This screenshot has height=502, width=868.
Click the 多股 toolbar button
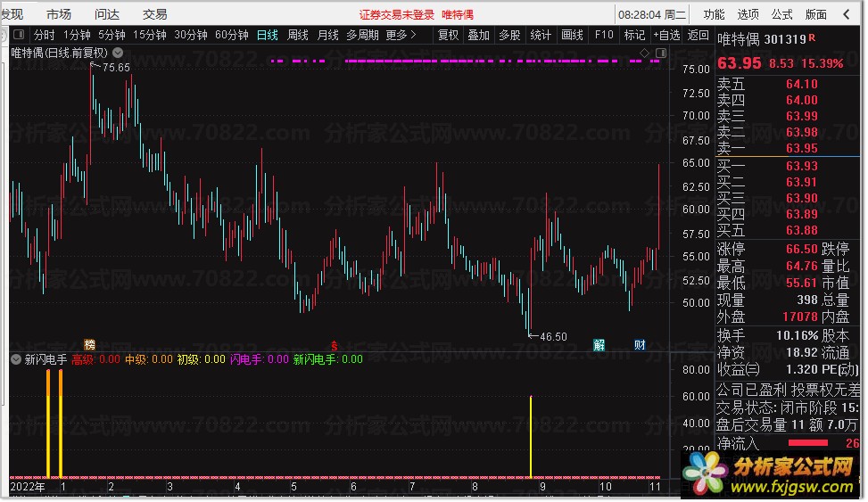tap(510, 36)
